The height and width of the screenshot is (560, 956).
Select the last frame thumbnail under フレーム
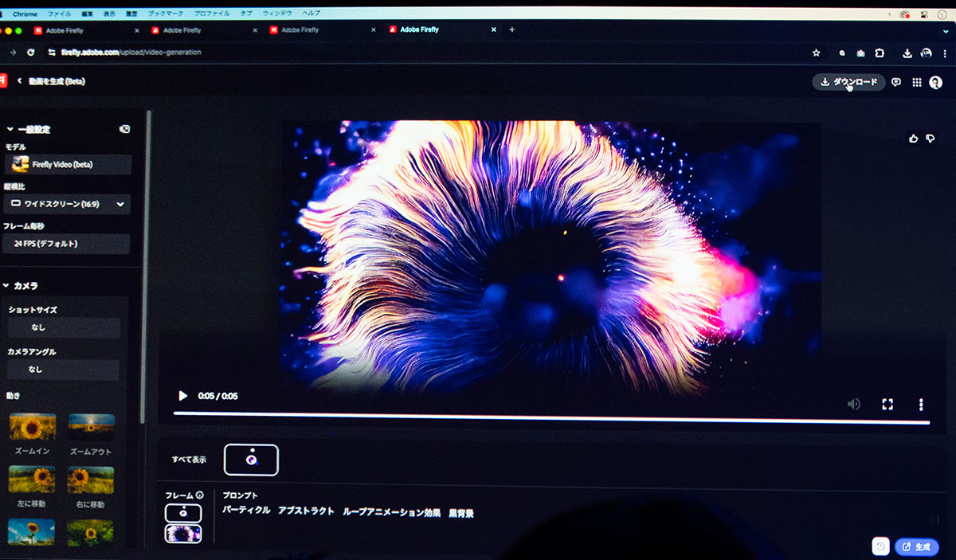[x=183, y=534]
